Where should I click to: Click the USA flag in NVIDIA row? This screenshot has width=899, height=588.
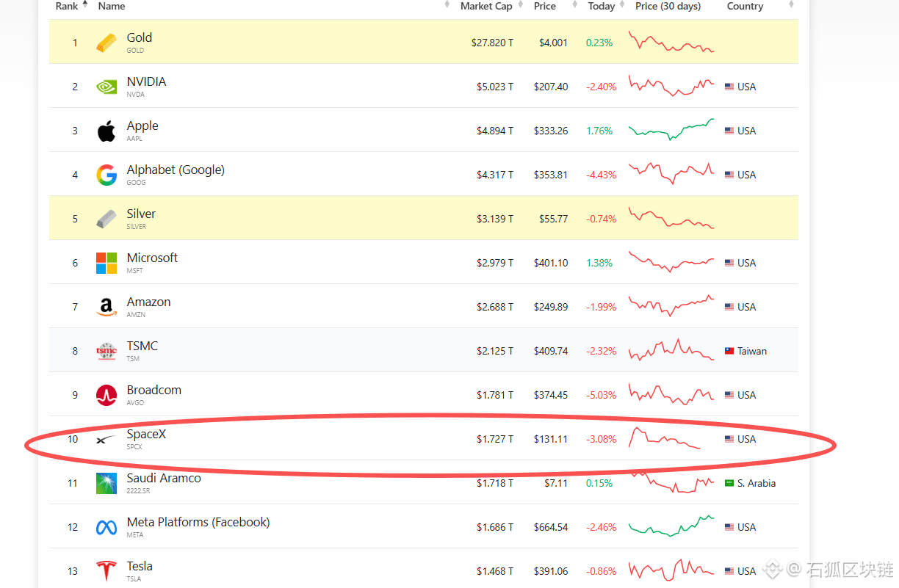[729, 87]
